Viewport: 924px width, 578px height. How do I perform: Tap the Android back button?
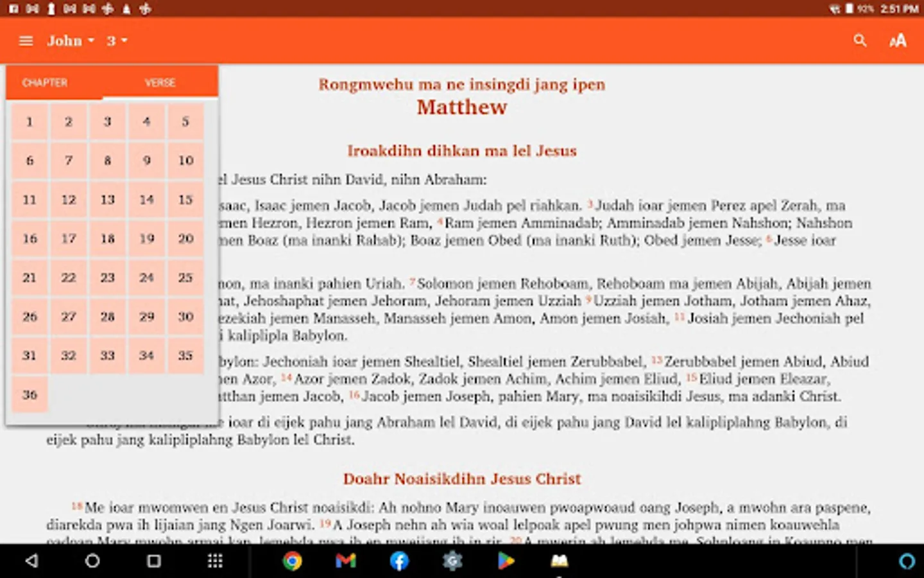click(31, 561)
